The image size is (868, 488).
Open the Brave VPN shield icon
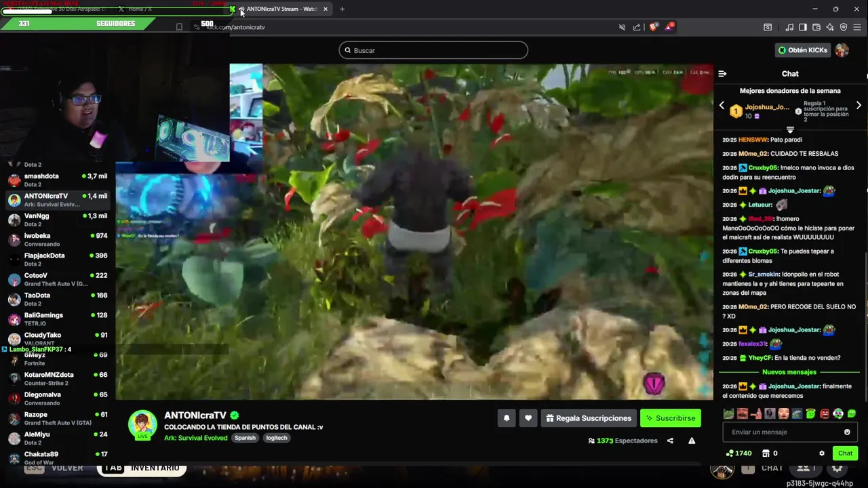coord(844,27)
